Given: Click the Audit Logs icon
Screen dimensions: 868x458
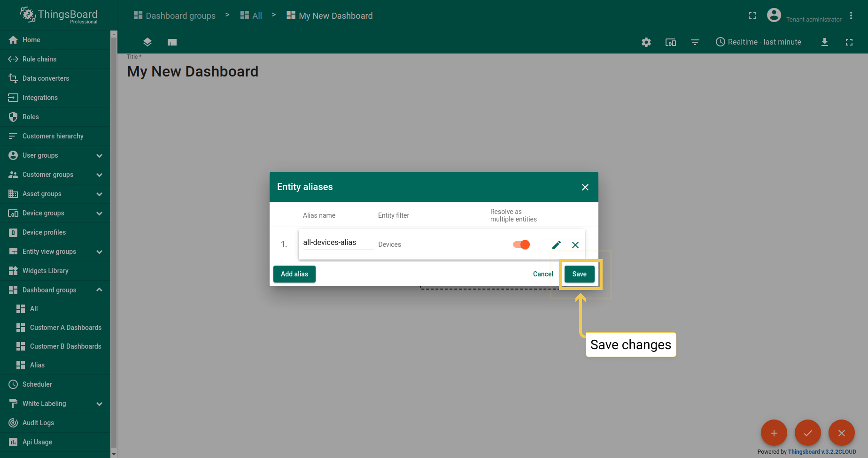Looking at the screenshot, I should click(x=13, y=423).
